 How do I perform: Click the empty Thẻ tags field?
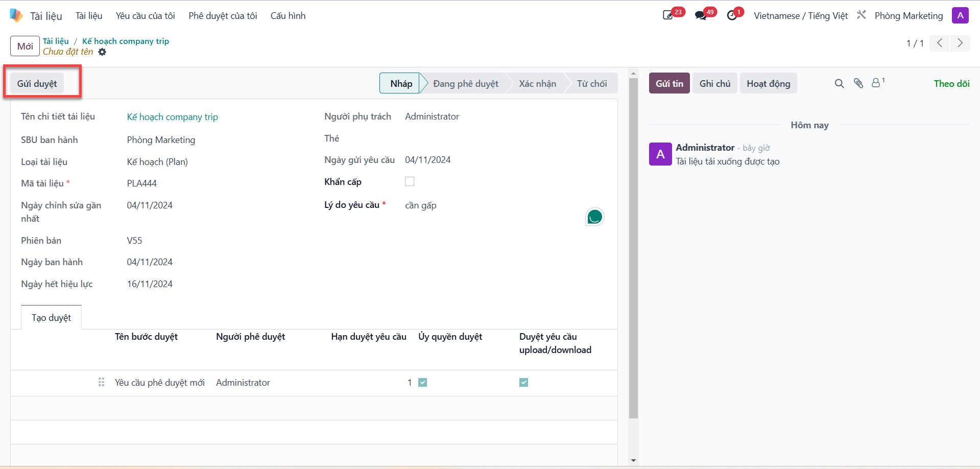click(x=506, y=138)
